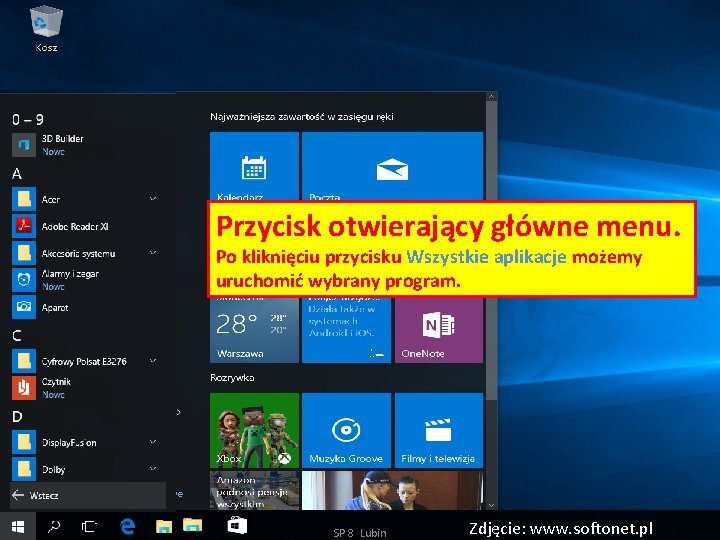Open the Warszawa weather tile

point(254,330)
